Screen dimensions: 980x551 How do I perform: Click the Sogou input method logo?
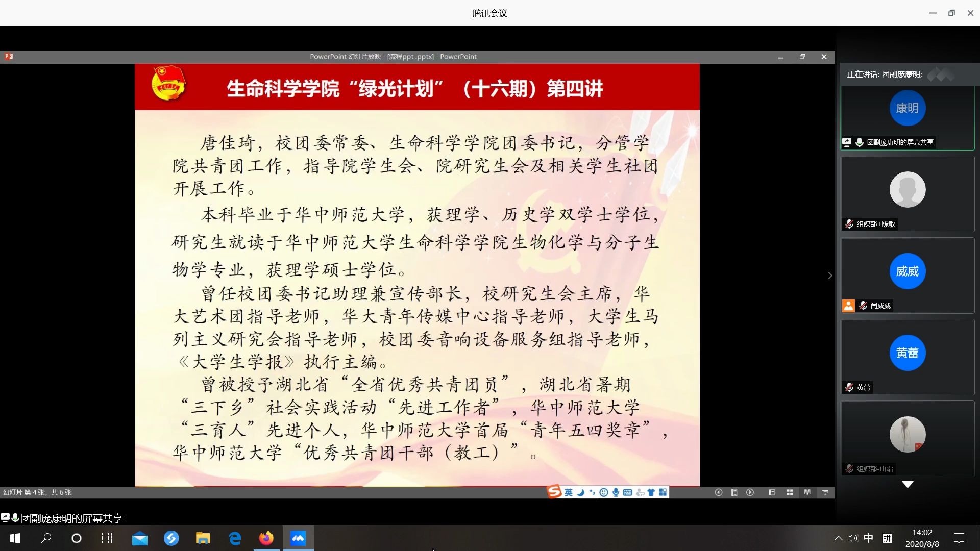pyautogui.click(x=554, y=492)
